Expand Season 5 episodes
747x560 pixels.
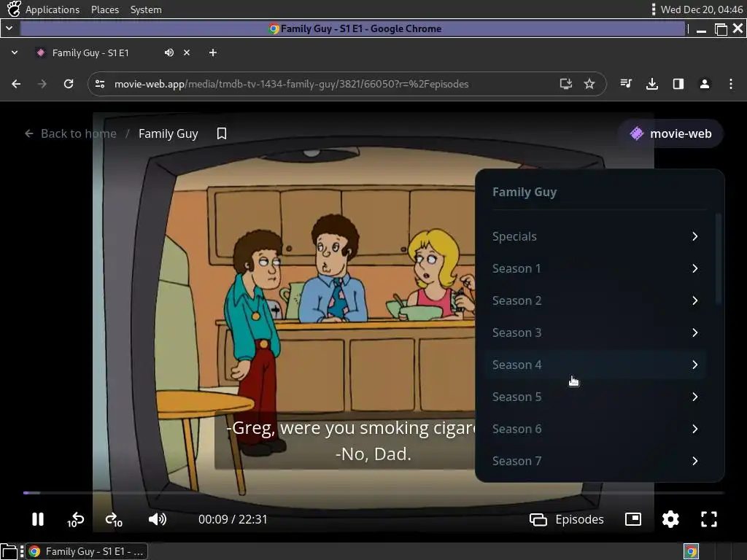595,397
